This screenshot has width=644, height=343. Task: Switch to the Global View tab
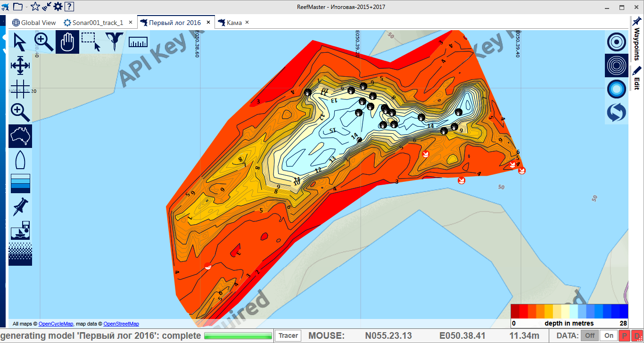34,23
